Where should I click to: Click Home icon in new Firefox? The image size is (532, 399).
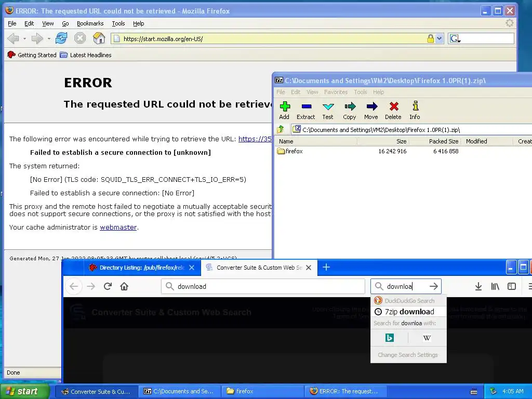(x=124, y=286)
